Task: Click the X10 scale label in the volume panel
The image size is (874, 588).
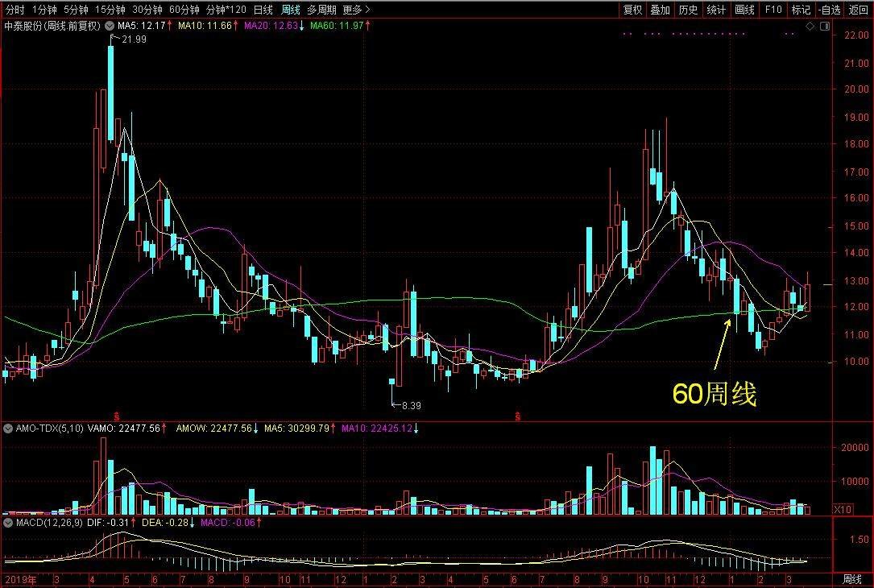Action: (843, 509)
